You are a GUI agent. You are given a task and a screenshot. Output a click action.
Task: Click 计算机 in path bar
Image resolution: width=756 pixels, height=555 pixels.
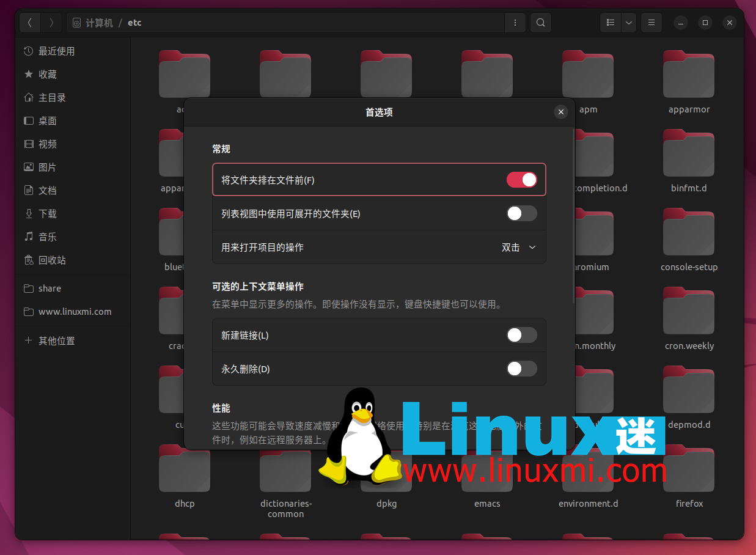pyautogui.click(x=100, y=23)
